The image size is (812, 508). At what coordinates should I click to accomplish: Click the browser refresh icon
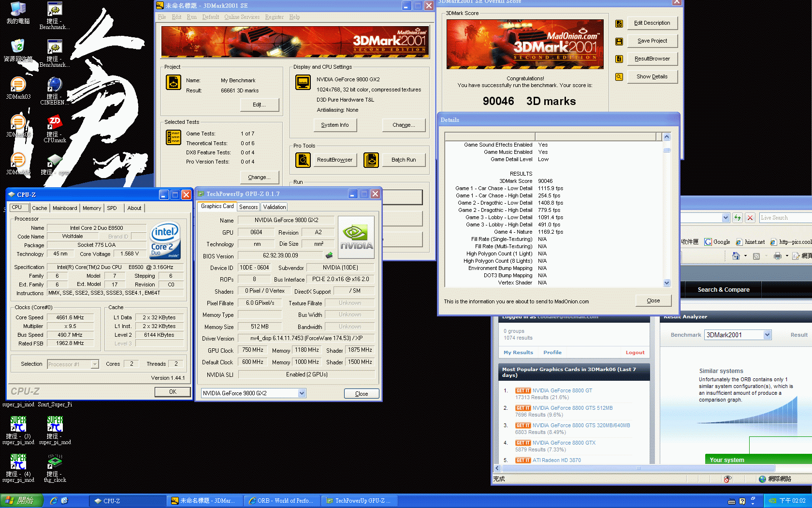(738, 218)
